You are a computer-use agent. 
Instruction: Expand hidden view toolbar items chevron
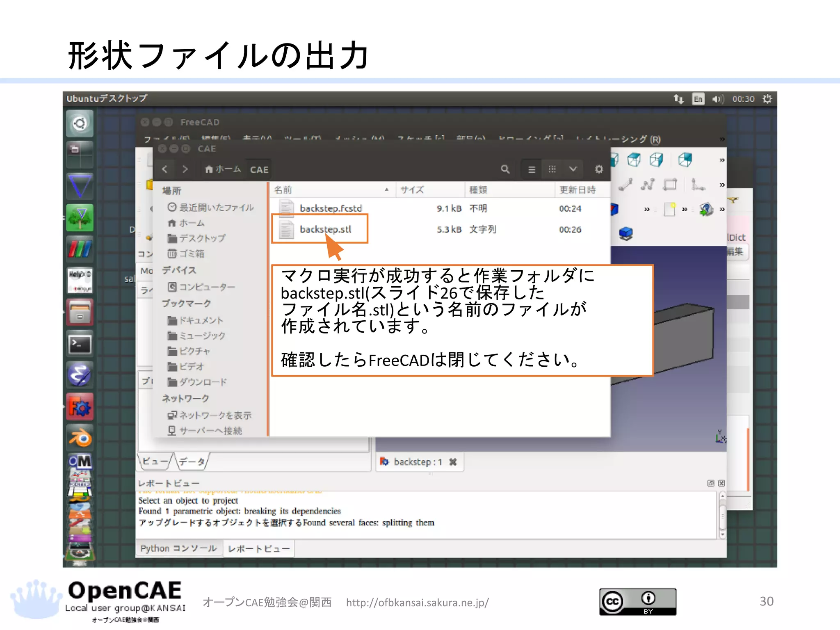(x=722, y=160)
